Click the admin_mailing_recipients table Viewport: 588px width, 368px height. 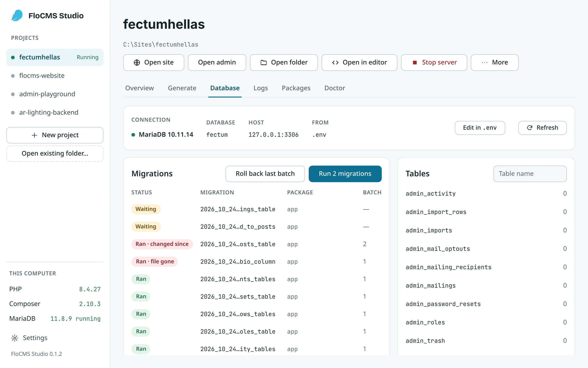click(x=486, y=267)
